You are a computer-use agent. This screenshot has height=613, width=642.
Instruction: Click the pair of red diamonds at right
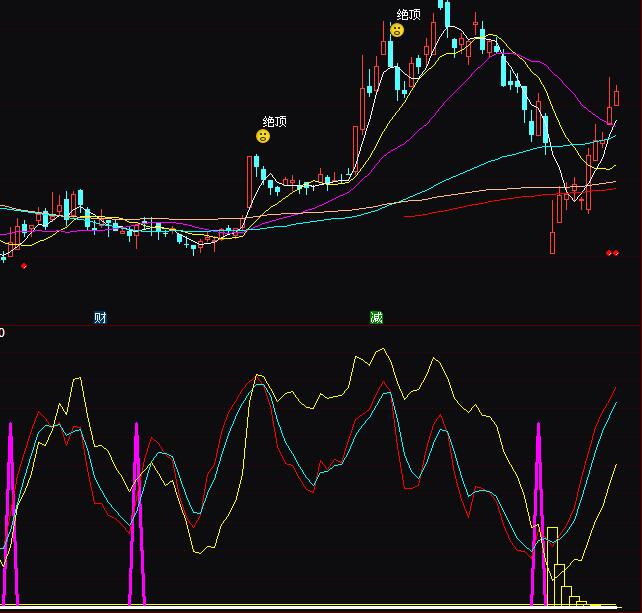pos(612,254)
